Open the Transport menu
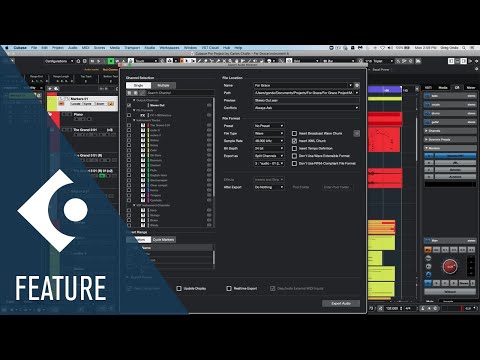 click(x=132, y=48)
